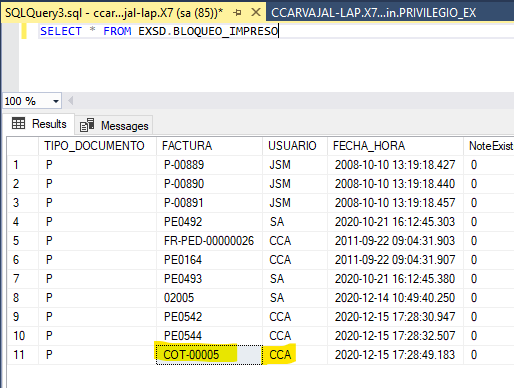This screenshot has height=388, width=514.
Task: Click the highlighted COT-00005 cell
Action: point(209,355)
